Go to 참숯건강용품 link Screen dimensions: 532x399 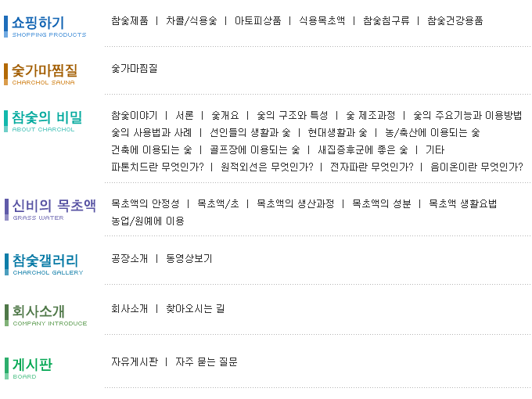point(455,20)
